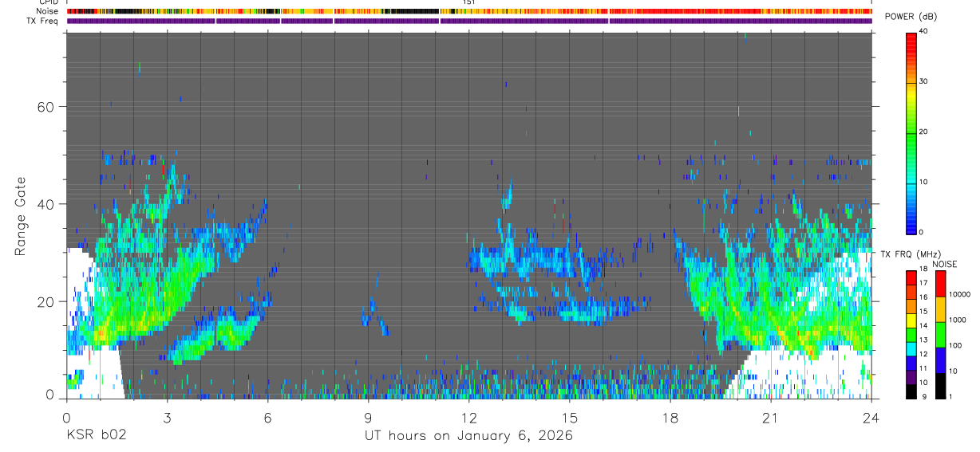Image resolution: width=980 pixels, height=452 pixels.
Task: Click the 14 label on TX FRQ scale
Action: [923, 326]
